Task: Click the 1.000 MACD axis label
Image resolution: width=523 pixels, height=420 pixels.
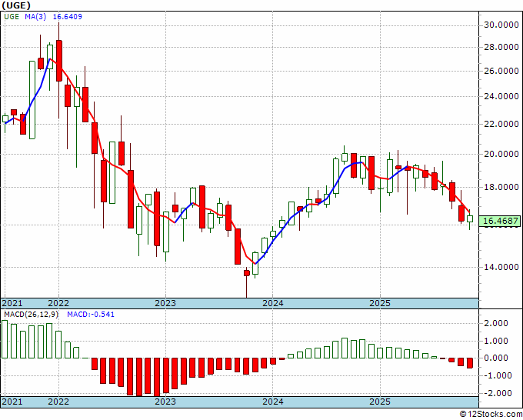Action: click(x=498, y=341)
